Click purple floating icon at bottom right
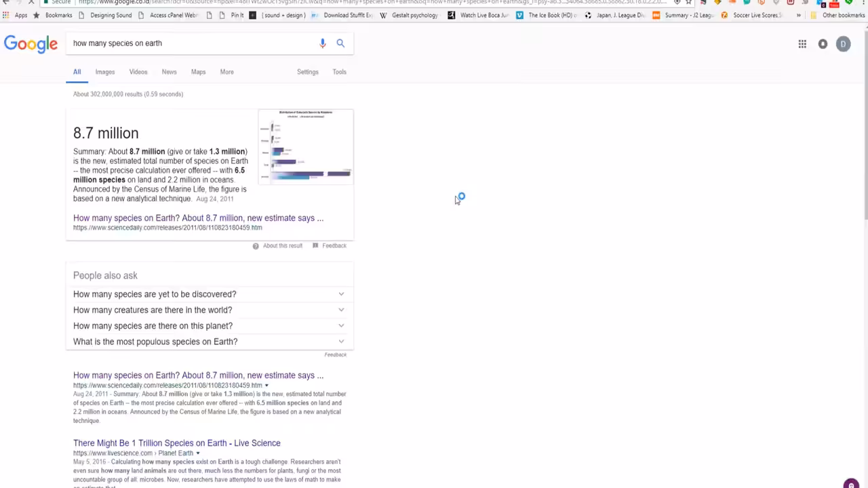868x488 pixels. (851, 484)
